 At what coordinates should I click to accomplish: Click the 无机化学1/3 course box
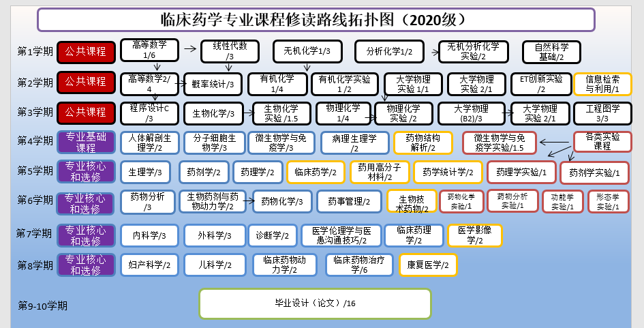click(x=307, y=51)
